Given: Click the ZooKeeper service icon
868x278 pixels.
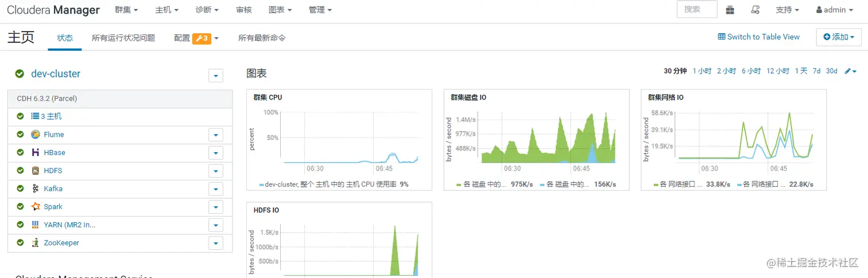Looking at the screenshot, I should point(36,242).
